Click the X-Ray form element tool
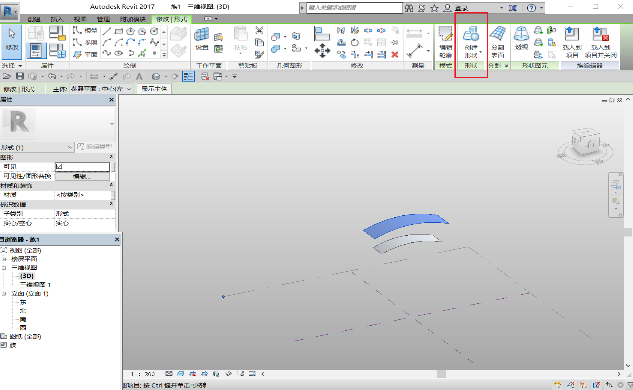The image size is (633, 390). click(521, 39)
